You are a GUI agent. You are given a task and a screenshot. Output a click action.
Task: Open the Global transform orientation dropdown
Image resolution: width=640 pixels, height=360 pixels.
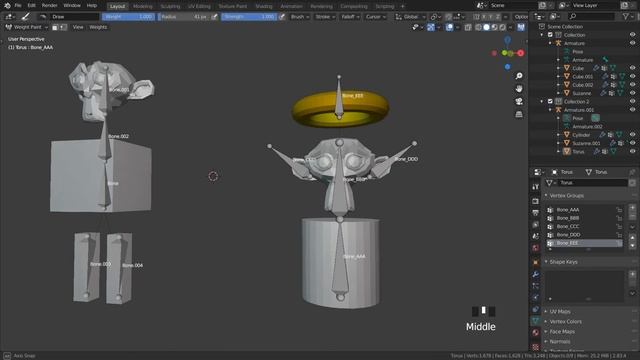(x=410, y=17)
